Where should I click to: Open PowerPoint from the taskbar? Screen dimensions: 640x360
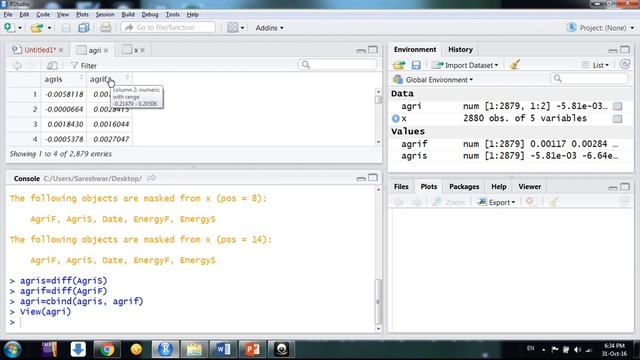[x=252, y=349]
